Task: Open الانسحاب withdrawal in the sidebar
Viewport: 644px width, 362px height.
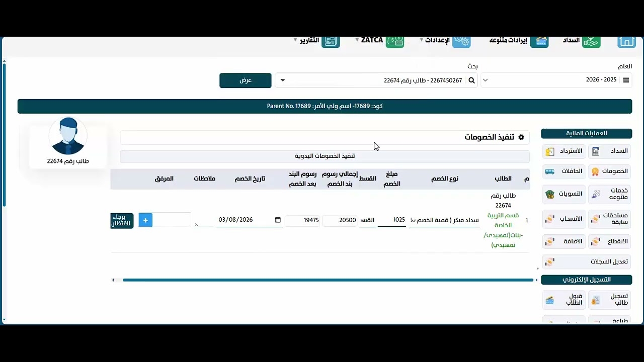Action: 564,219
